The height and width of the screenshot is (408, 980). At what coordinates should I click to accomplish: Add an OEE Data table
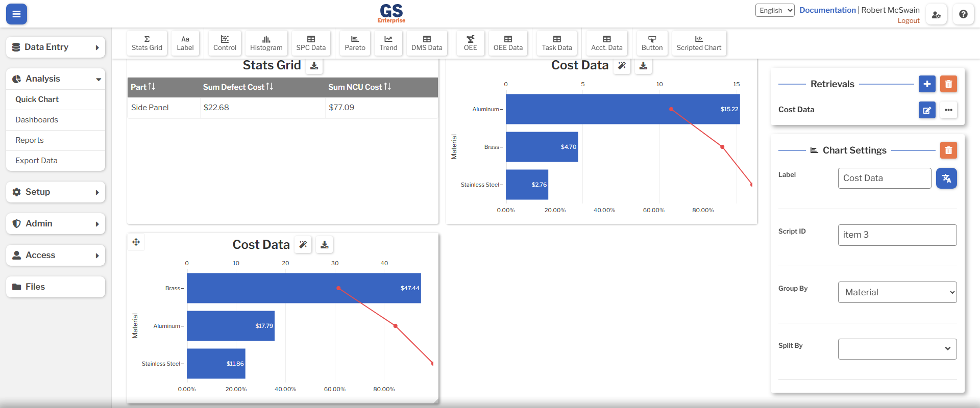[x=508, y=43]
